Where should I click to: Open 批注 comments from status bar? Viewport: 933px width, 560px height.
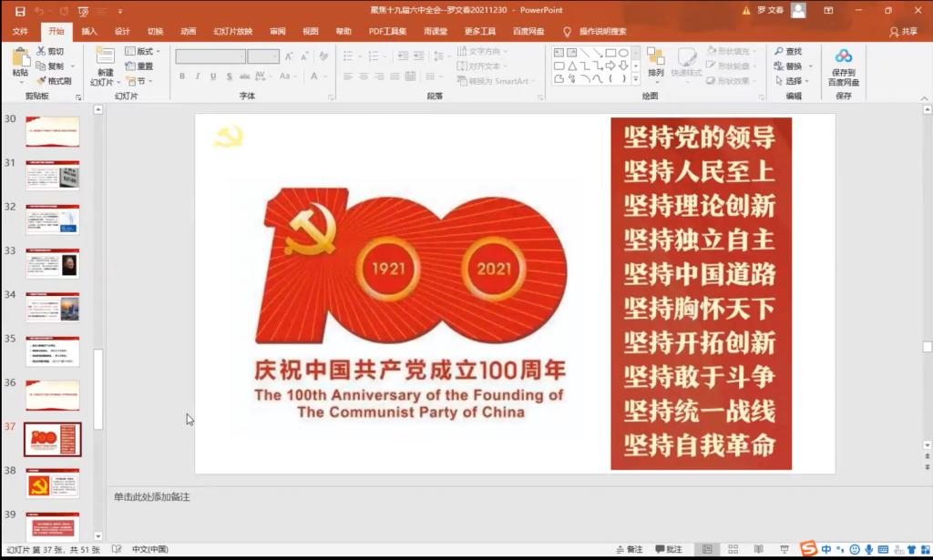tap(669, 549)
